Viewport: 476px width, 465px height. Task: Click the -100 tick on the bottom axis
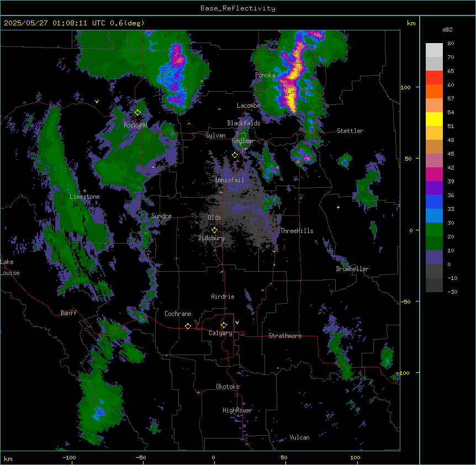coord(70,457)
